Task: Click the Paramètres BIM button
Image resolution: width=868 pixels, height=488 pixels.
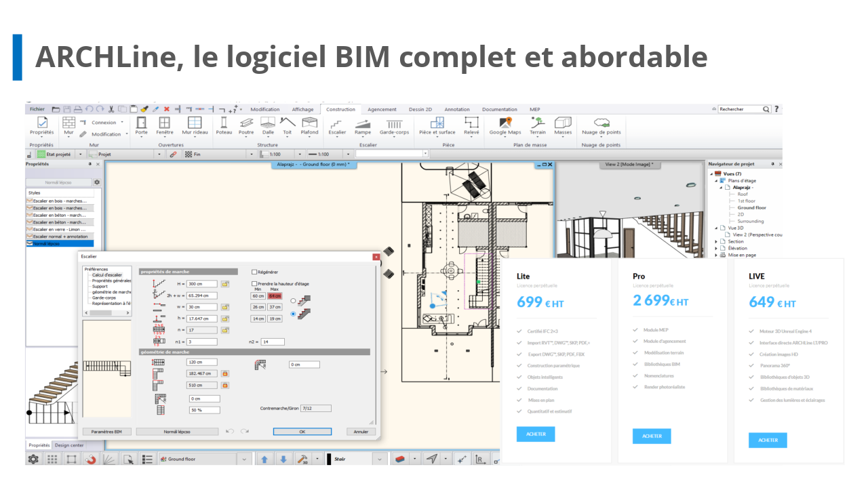Action: pyautogui.click(x=106, y=431)
